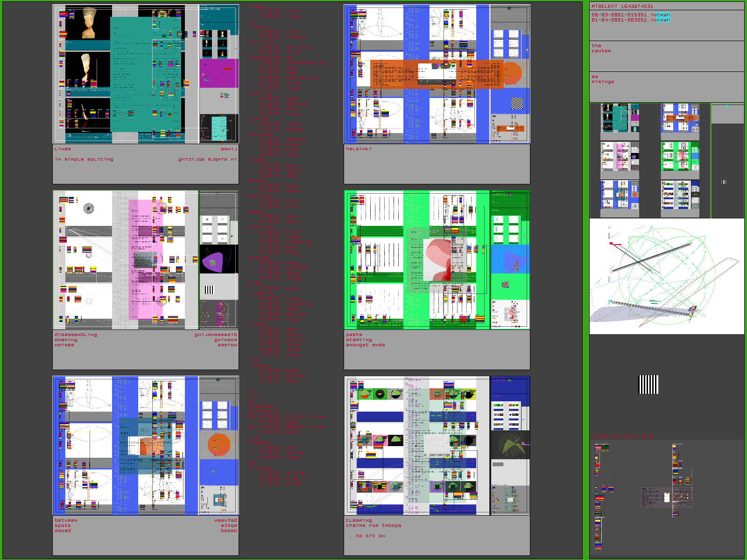Select the magenta block in the lines panel
The height and width of the screenshot is (560, 747).
[x=218, y=73]
